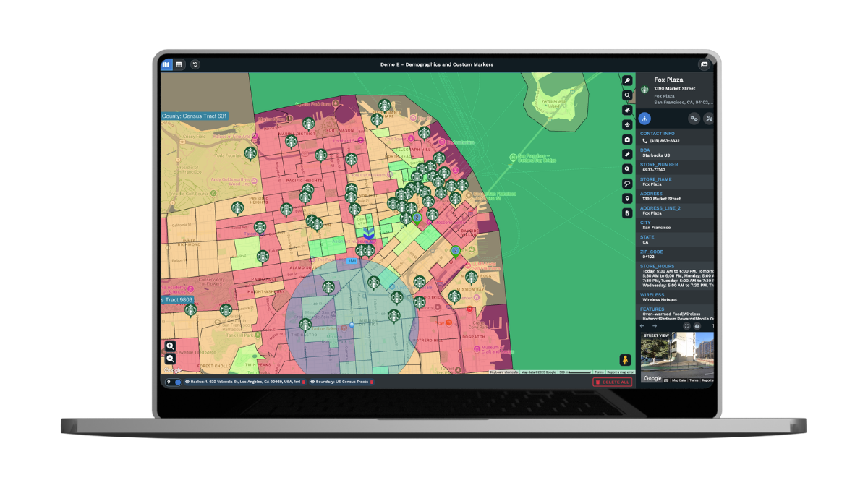This screenshot has height=488, width=868.
Task: Open the key tool in map toolbar
Action: coord(627,80)
